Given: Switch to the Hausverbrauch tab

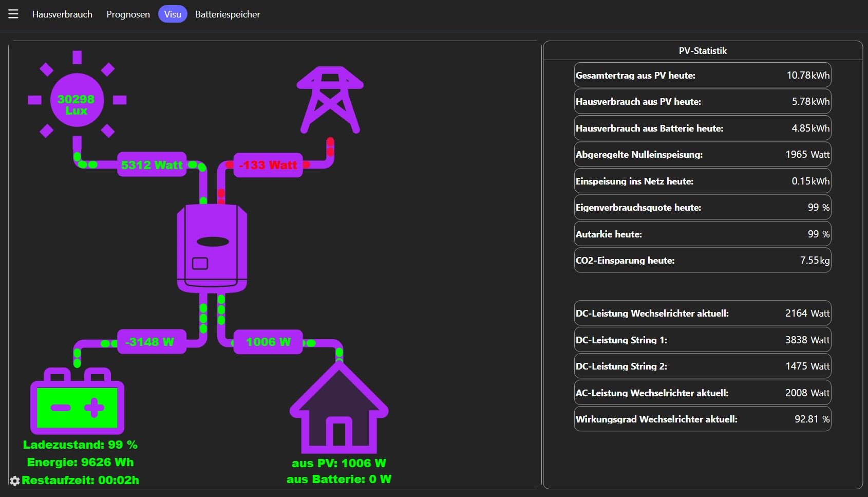Looking at the screenshot, I should 62,14.
